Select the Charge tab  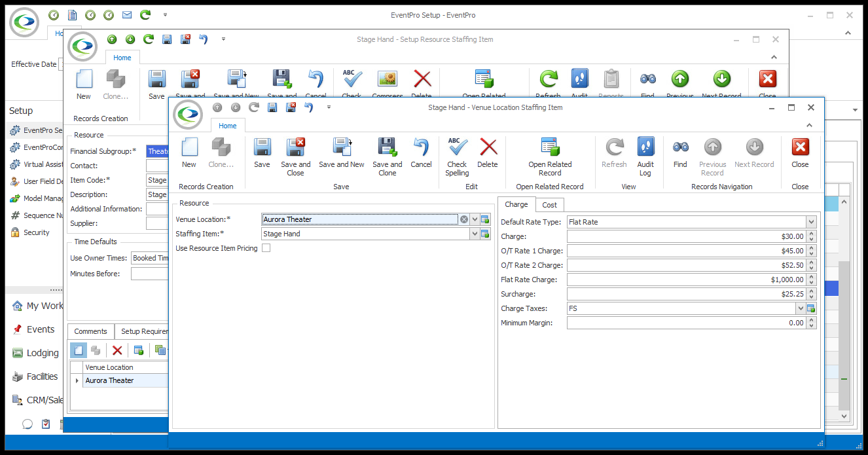[x=516, y=204]
